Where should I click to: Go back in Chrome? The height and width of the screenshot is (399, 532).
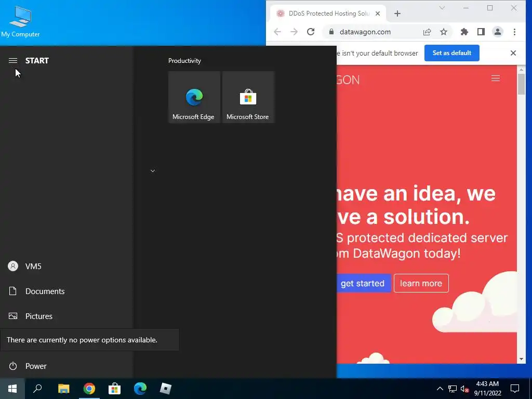point(277,32)
